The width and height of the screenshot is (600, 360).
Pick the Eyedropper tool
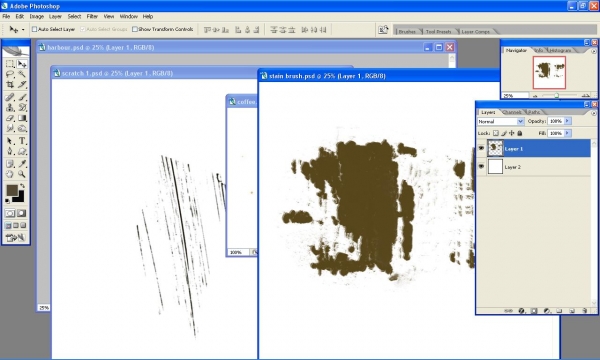[22, 164]
